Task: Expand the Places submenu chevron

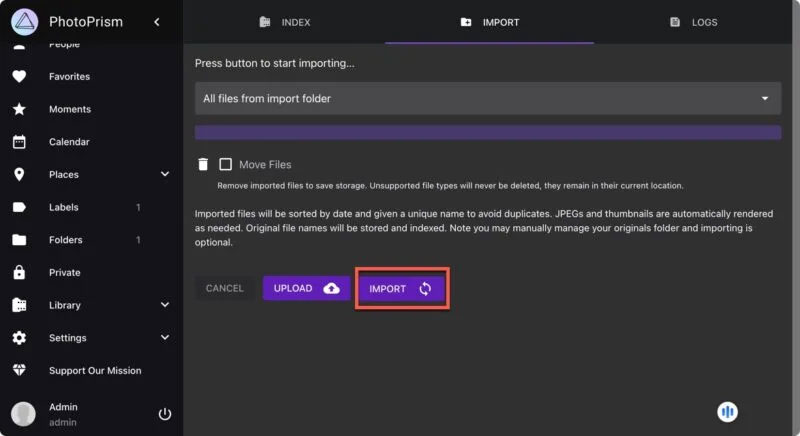Action: [165, 174]
